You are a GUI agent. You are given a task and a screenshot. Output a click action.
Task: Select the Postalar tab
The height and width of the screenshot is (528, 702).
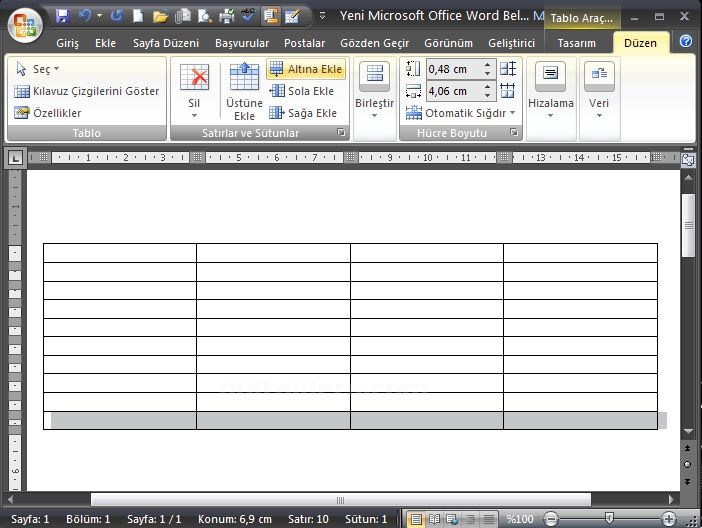[304, 43]
